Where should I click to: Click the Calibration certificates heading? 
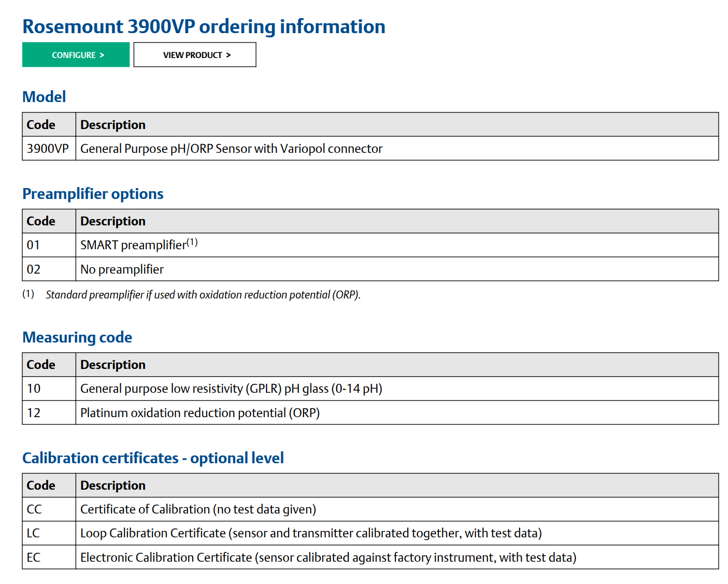click(x=153, y=458)
